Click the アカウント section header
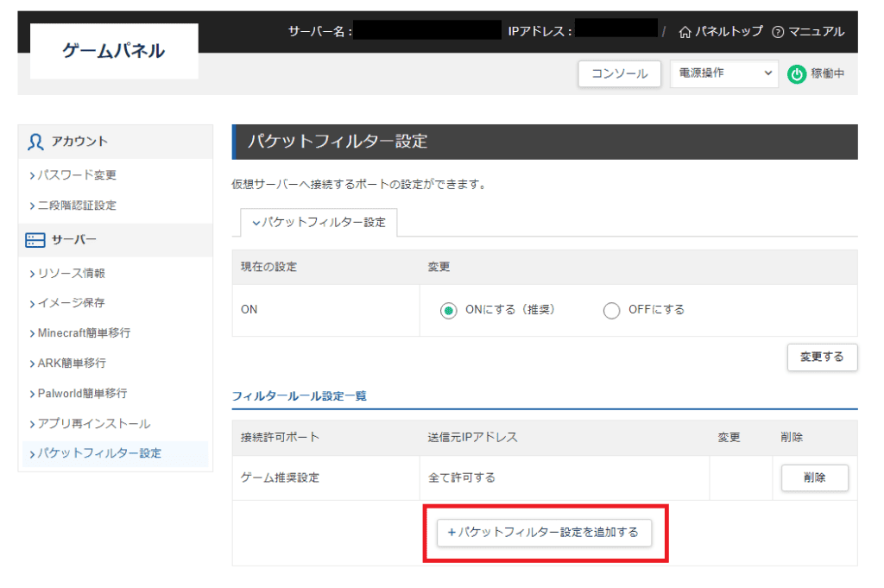Viewport: 884px width, 588px height. [x=116, y=142]
